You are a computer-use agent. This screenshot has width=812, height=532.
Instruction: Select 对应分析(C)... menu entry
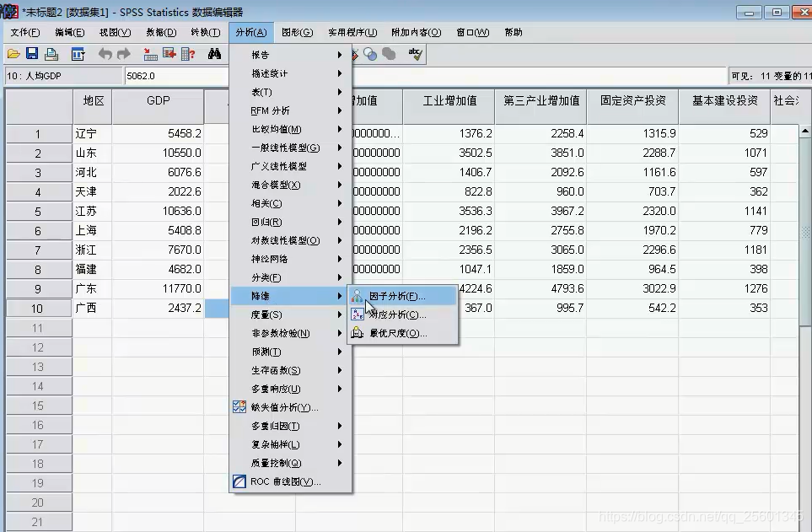tap(403, 314)
